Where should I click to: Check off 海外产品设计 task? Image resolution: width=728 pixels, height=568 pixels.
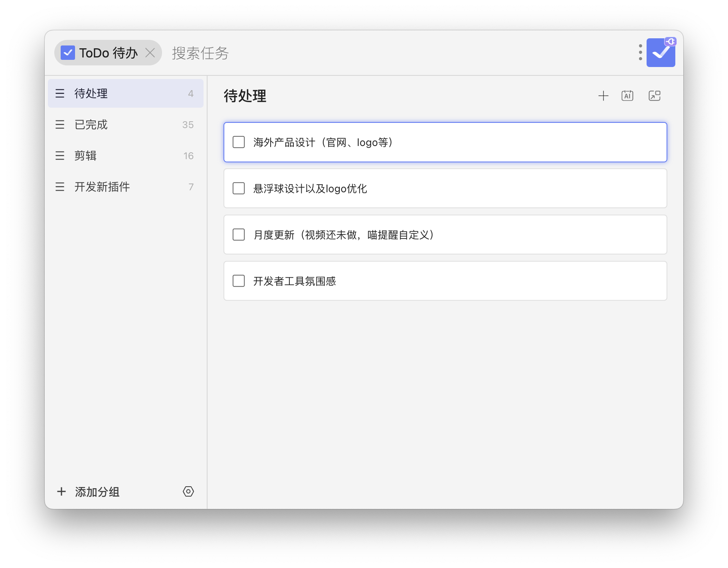coord(239,142)
